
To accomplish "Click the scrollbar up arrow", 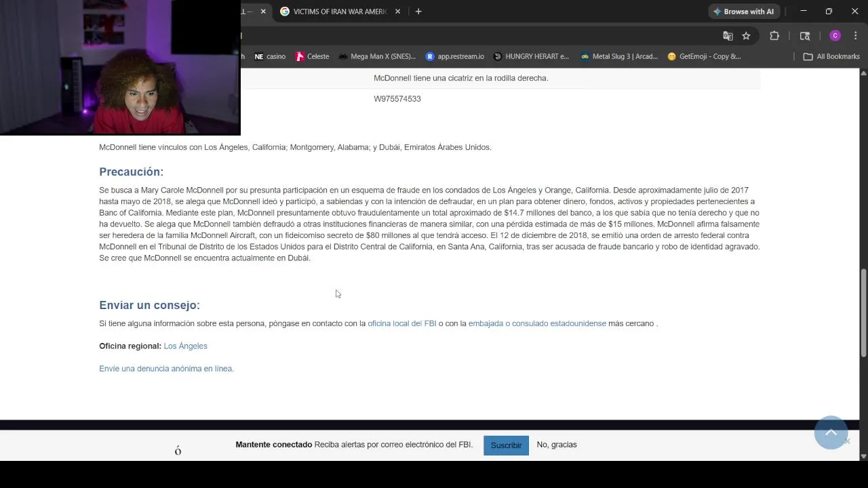I will [863, 73].
